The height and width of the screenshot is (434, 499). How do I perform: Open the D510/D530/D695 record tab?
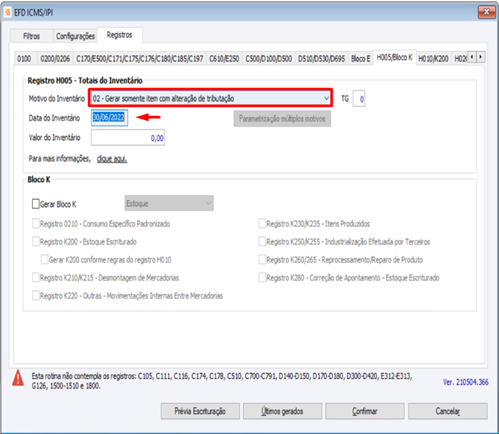(321, 59)
